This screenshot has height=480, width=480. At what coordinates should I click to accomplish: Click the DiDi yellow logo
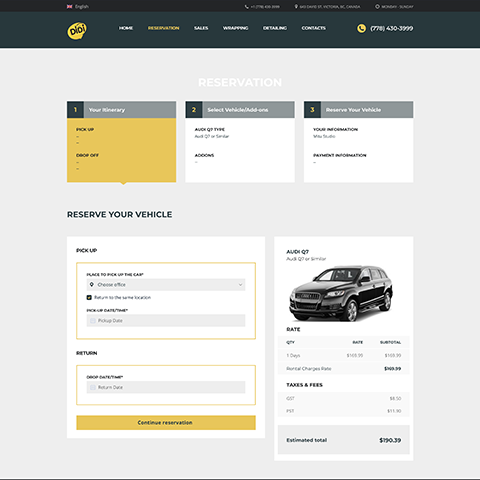click(x=77, y=31)
